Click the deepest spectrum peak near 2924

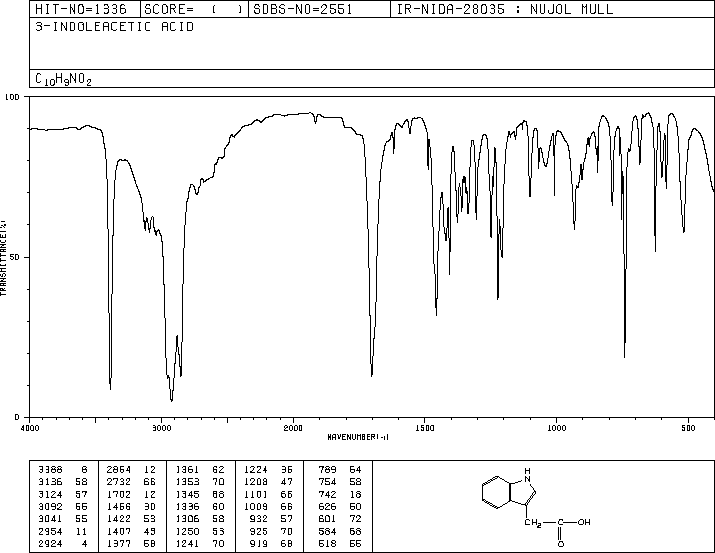(x=171, y=400)
